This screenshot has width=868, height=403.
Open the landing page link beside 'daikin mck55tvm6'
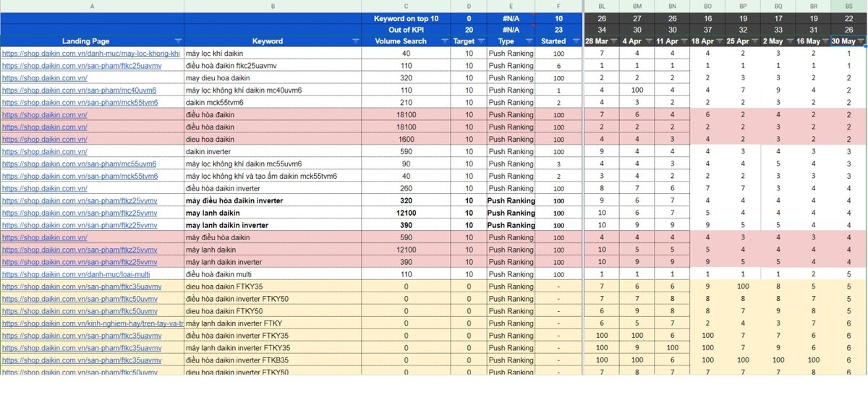point(79,103)
